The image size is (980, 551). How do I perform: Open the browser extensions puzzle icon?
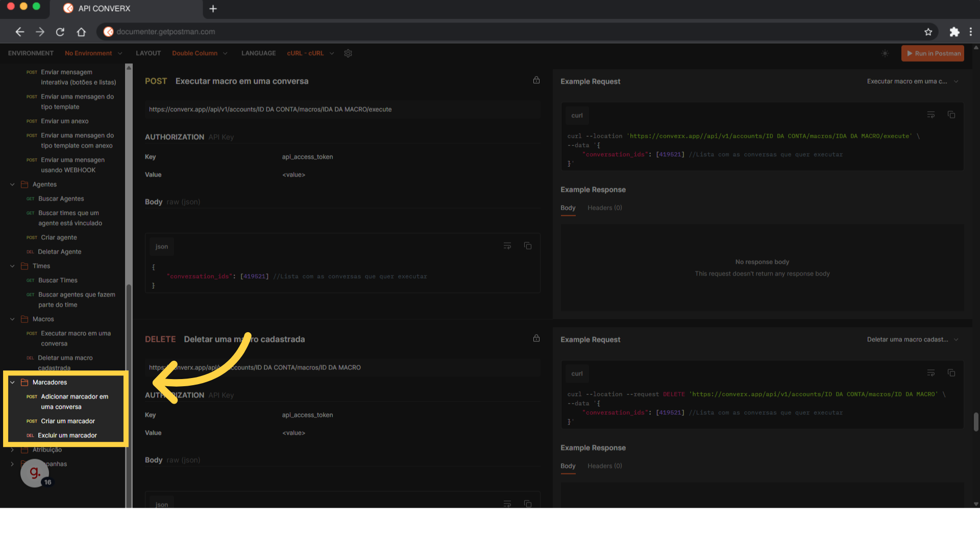tap(954, 32)
